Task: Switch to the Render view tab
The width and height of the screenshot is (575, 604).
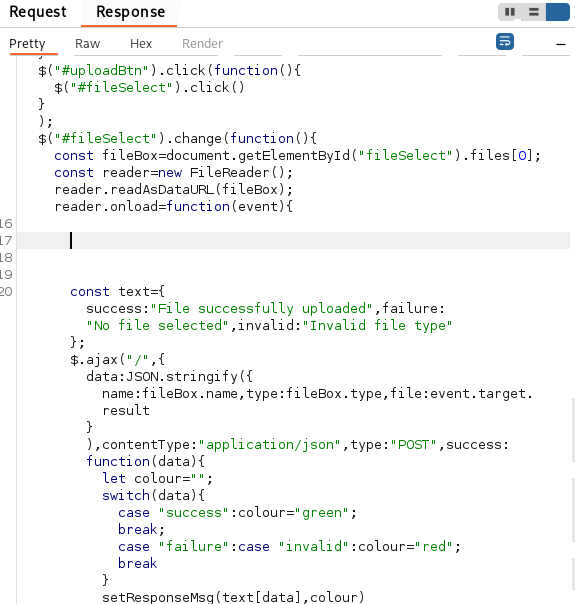Action: point(202,44)
